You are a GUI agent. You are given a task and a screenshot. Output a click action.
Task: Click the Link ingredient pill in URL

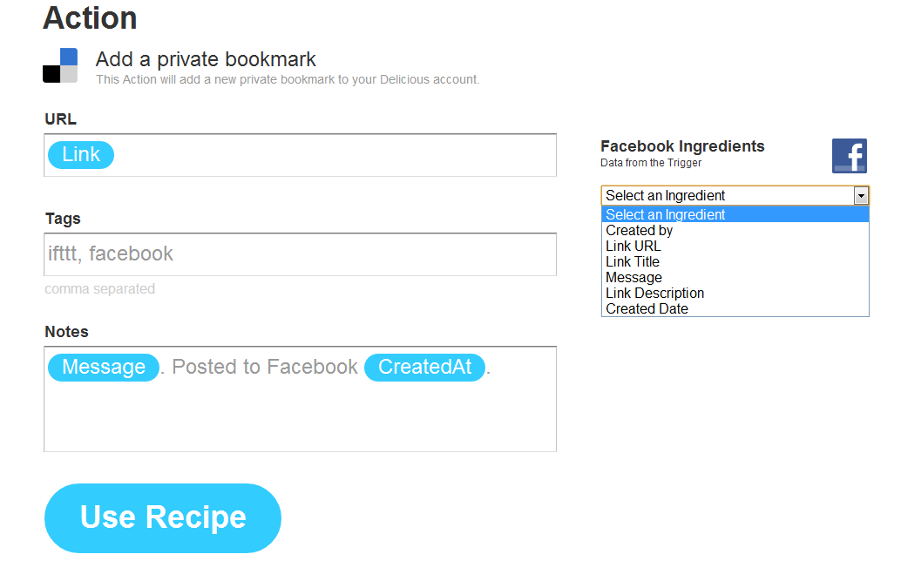pyautogui.click(x=81, y=155)
